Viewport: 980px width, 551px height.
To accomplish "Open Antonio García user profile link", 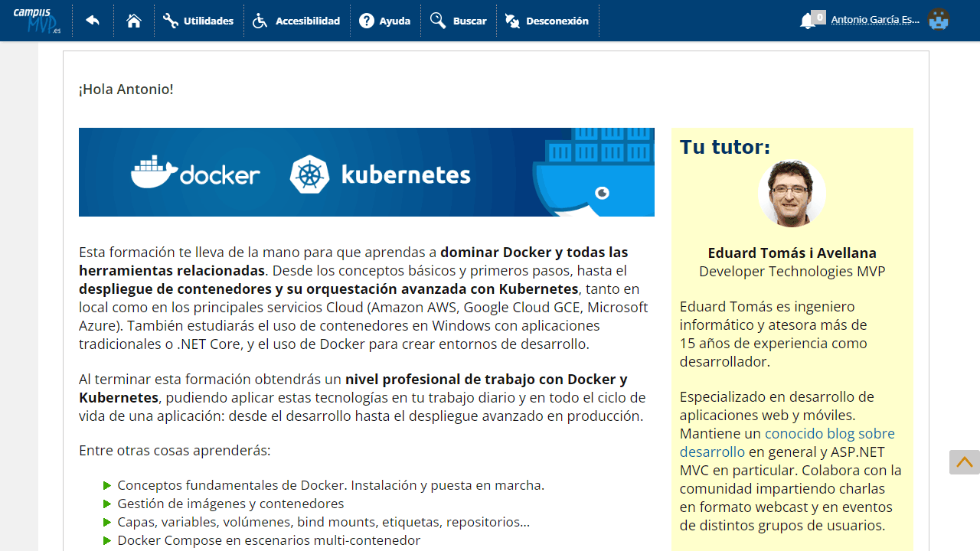I will [875, 20].
